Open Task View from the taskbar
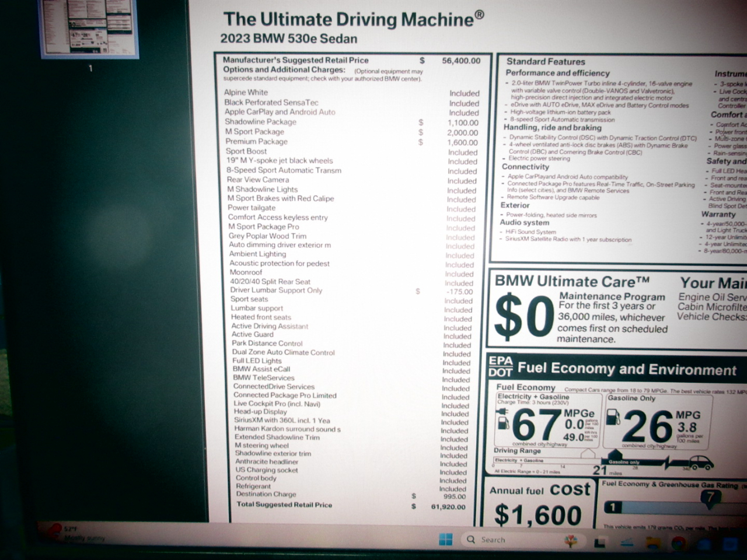 pyautogui.click(x=599, y=543)
